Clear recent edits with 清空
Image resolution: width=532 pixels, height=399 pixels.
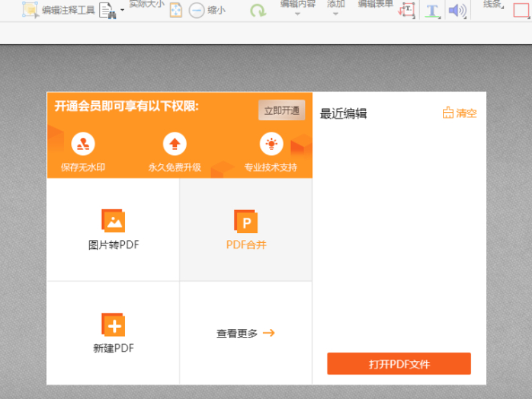point(460,113)
